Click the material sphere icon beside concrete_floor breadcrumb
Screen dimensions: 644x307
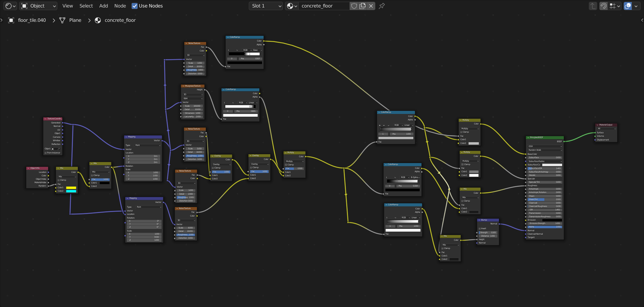tap(98, 20)
